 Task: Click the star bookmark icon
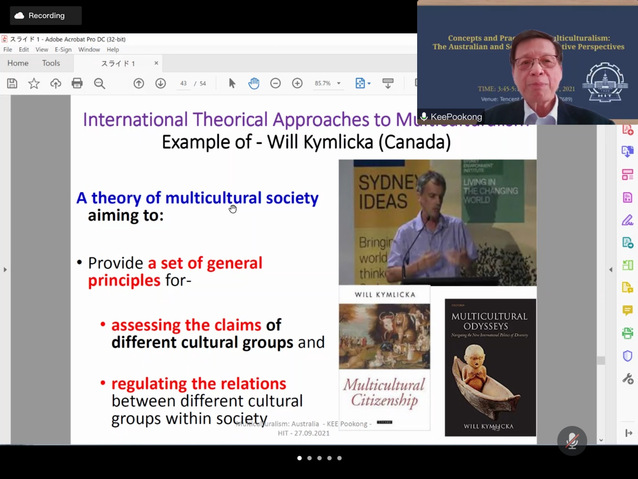tap(34, 83)
